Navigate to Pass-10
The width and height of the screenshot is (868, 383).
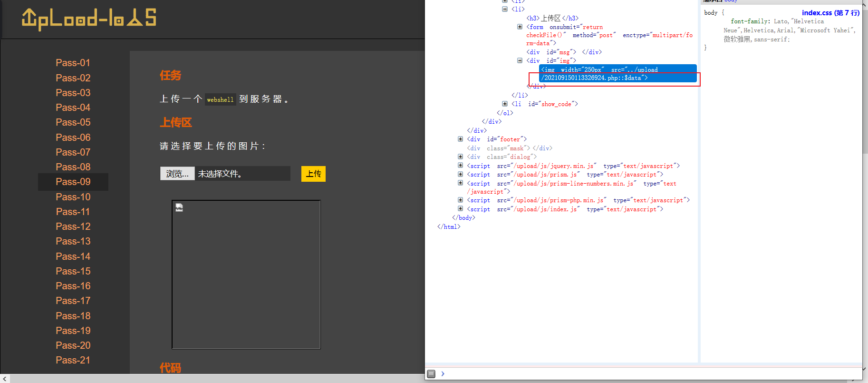(73, 197)
